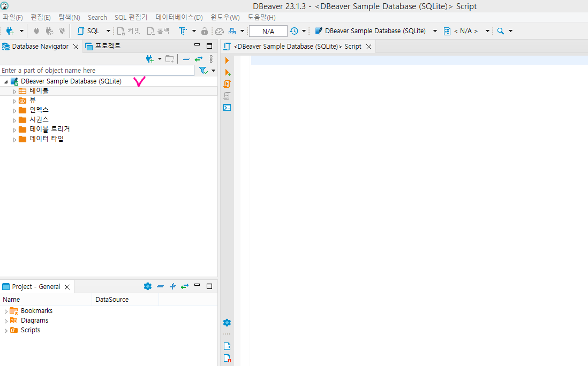Expand the 인덱스 node
Viewport: 588px width, 366px height.
point(14,111)
